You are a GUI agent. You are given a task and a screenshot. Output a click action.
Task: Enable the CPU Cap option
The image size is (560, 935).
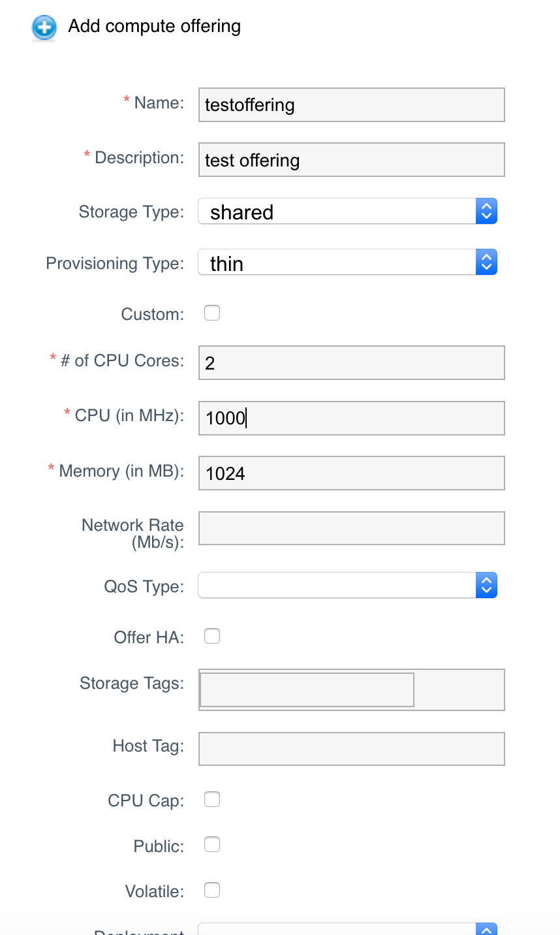(x=211, y=799)
